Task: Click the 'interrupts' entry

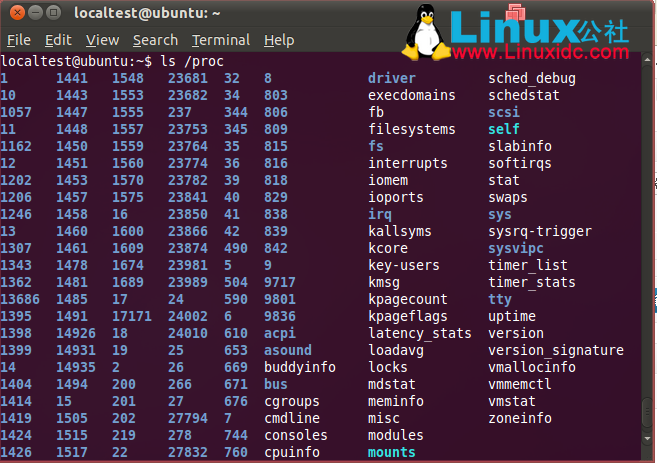Action: click(x=407, y=163)
